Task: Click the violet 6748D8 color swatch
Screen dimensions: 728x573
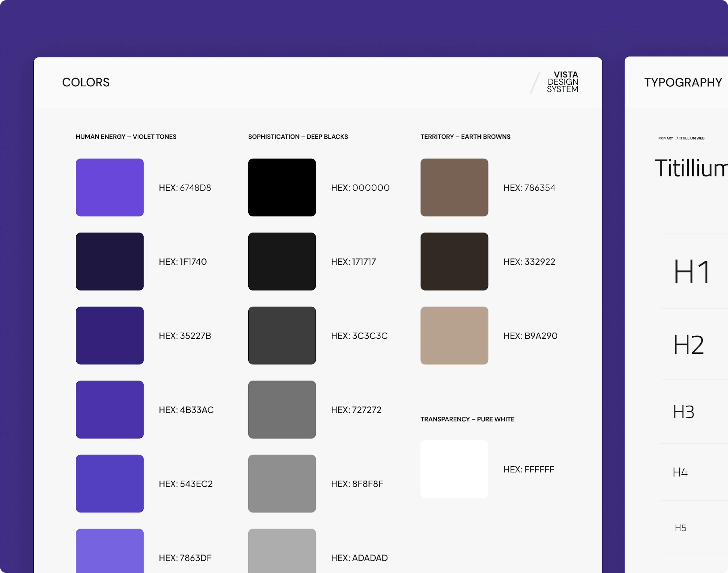Action: (110, 187)
